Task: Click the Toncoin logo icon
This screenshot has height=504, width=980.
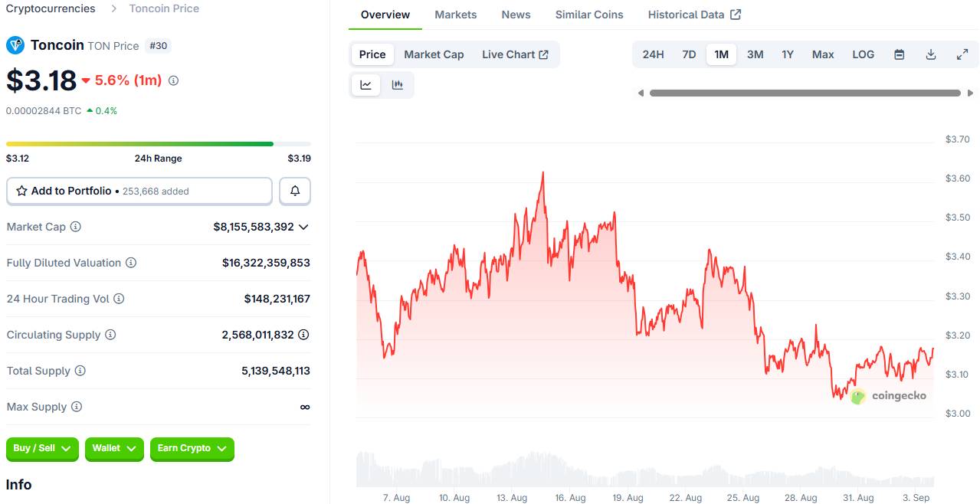Action: [x=15, y=45]
